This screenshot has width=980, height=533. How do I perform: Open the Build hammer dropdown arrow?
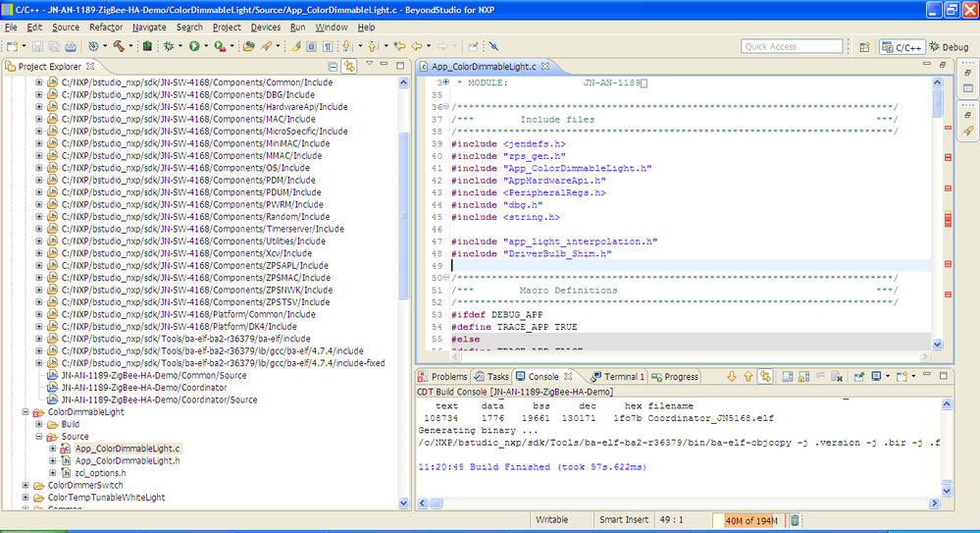130,46
